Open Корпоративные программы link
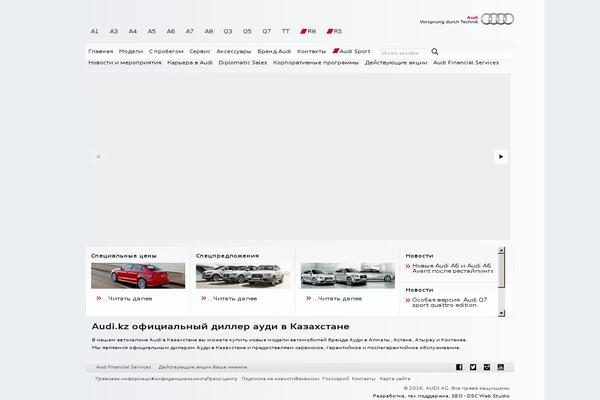600x400 pixels. (316, 62)
